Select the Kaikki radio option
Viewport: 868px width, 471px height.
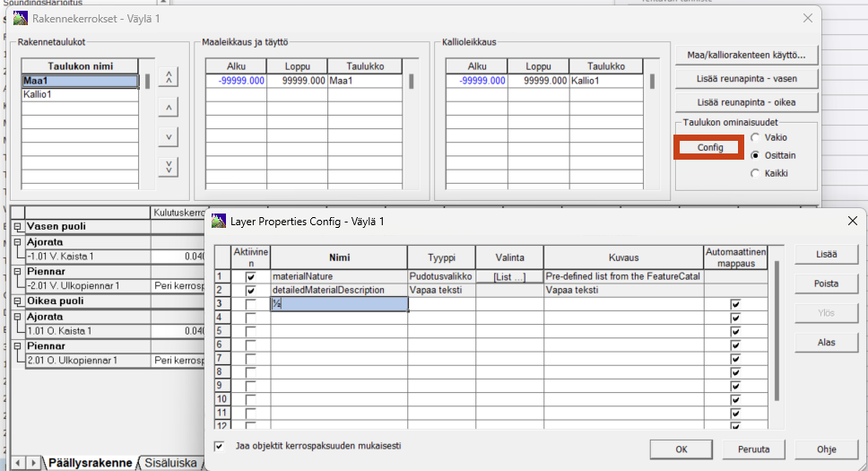pos(755,173)
